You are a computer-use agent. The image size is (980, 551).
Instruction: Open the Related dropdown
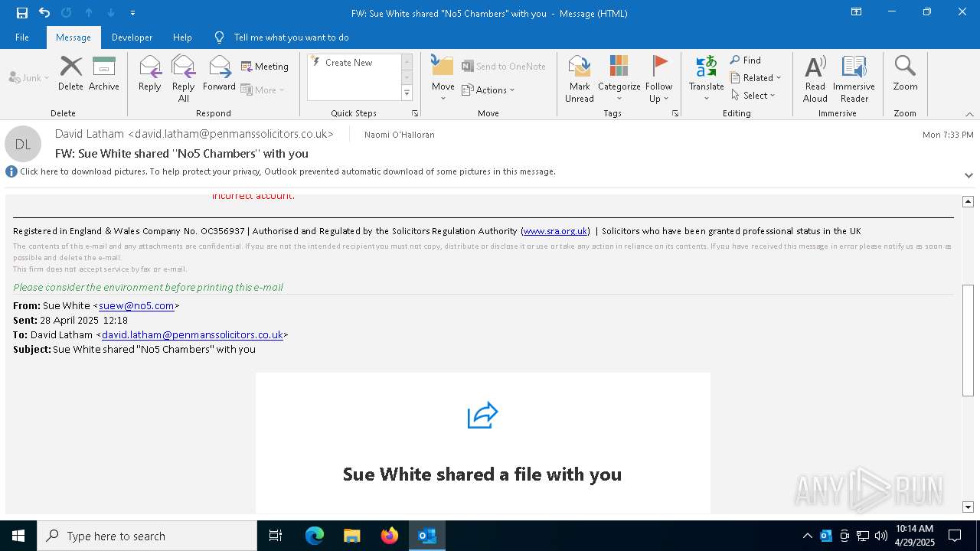coord(756,77)
